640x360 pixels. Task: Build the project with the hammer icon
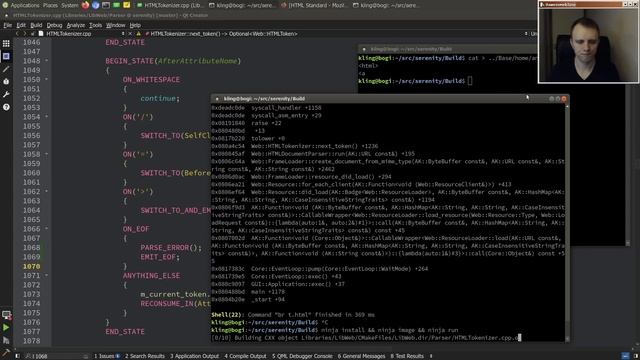tap(6, 352)
